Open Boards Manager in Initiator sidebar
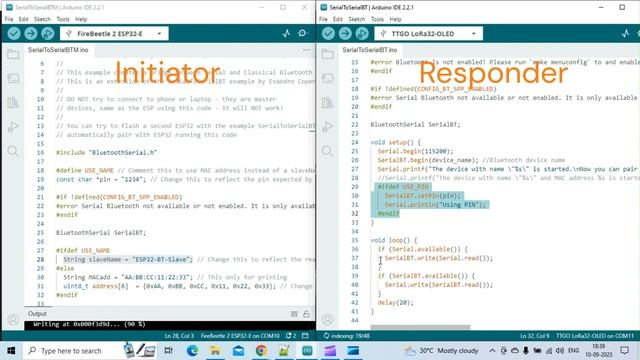 [13, 78]
